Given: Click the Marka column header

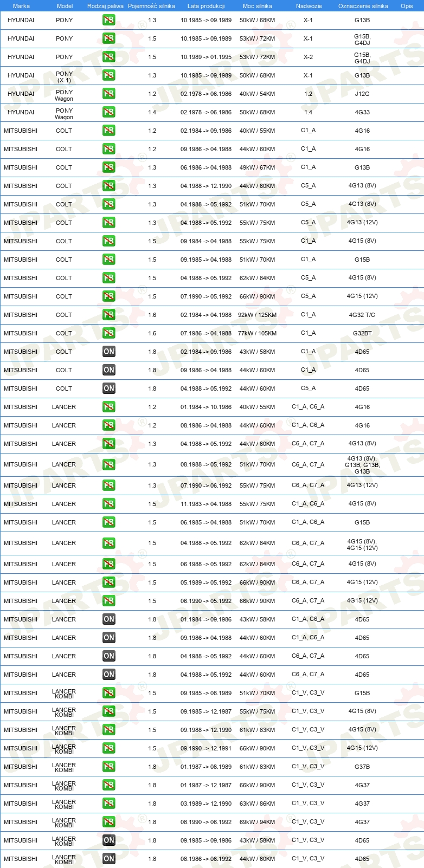Looking at the screenshot, I should tap(21, 6).
